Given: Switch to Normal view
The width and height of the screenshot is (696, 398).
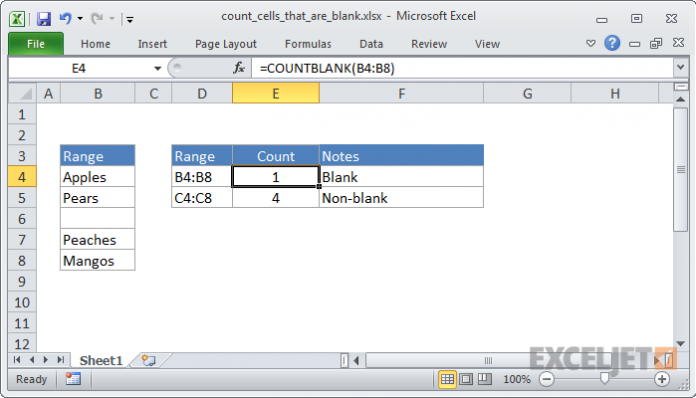Looking at the screenshot, I should tap(447, 379).
